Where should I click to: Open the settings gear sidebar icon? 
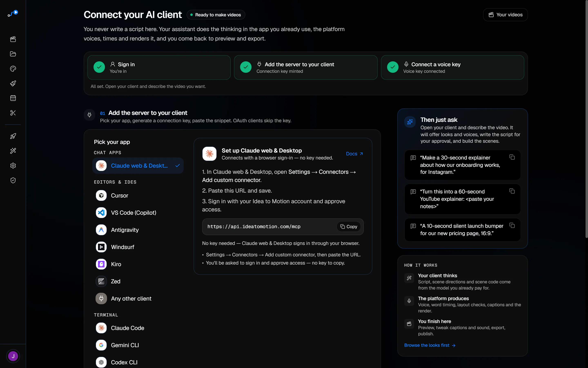(x=13, y=166)
